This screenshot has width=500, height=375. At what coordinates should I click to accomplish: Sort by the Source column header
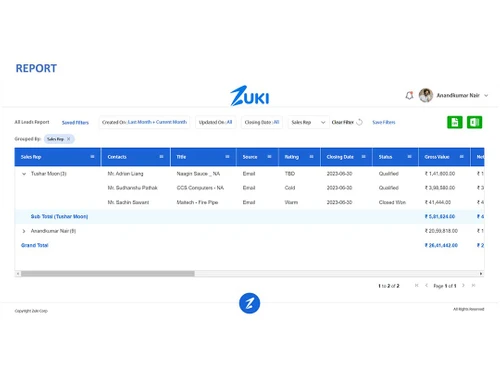click(x=250, y=157)
